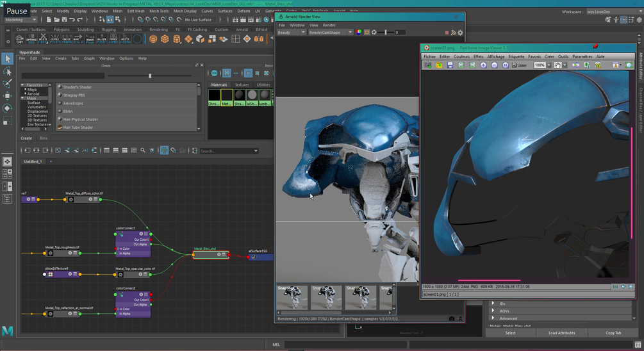Open the Beauty AOV dropdown

[291, 33]
